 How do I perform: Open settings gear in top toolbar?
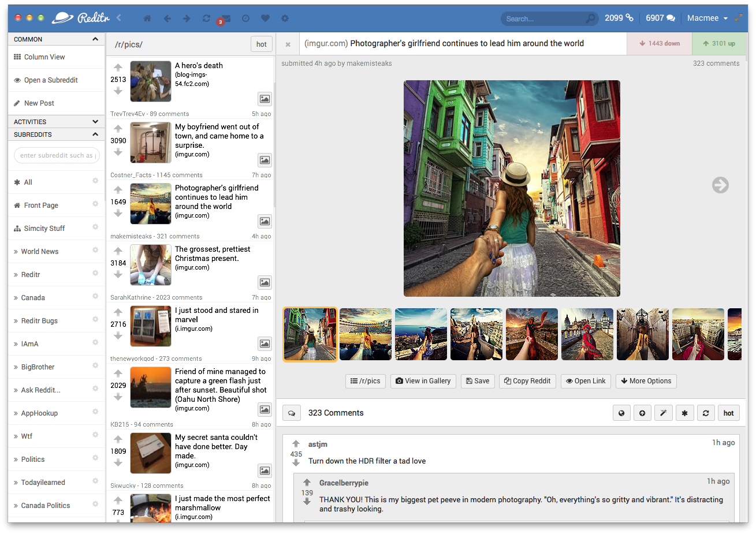coord(285,18)
